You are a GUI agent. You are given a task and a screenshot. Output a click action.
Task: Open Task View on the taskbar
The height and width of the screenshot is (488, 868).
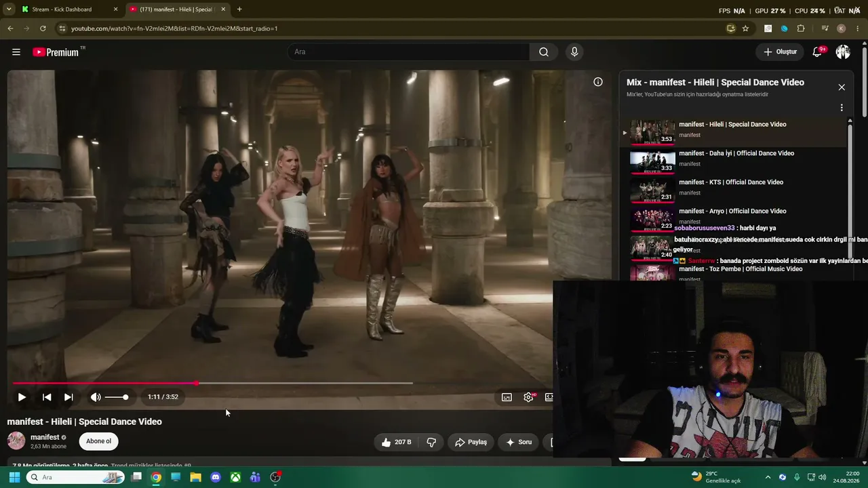pos(136,477)
